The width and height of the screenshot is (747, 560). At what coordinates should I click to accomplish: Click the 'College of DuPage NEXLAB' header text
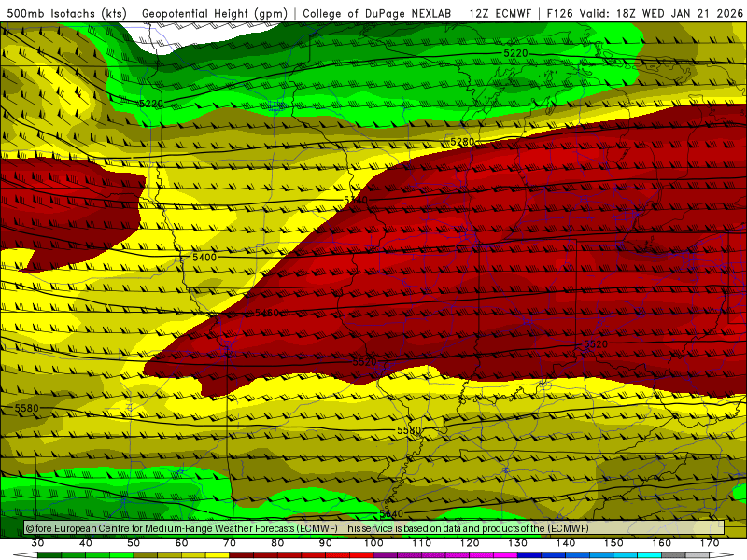[377, 13]
